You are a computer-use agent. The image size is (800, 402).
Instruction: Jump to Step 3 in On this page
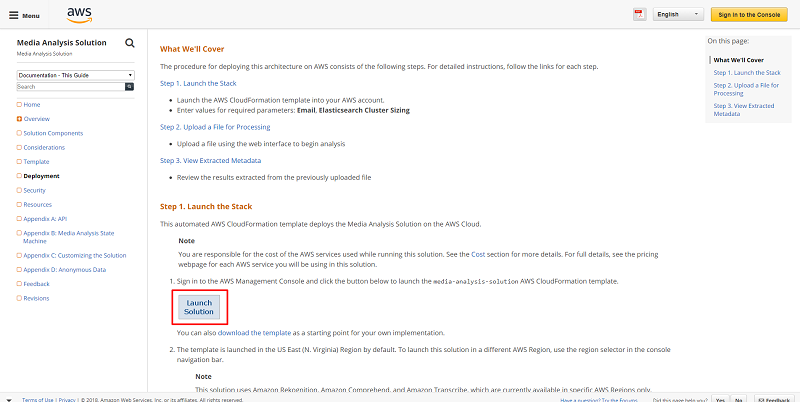744,110
